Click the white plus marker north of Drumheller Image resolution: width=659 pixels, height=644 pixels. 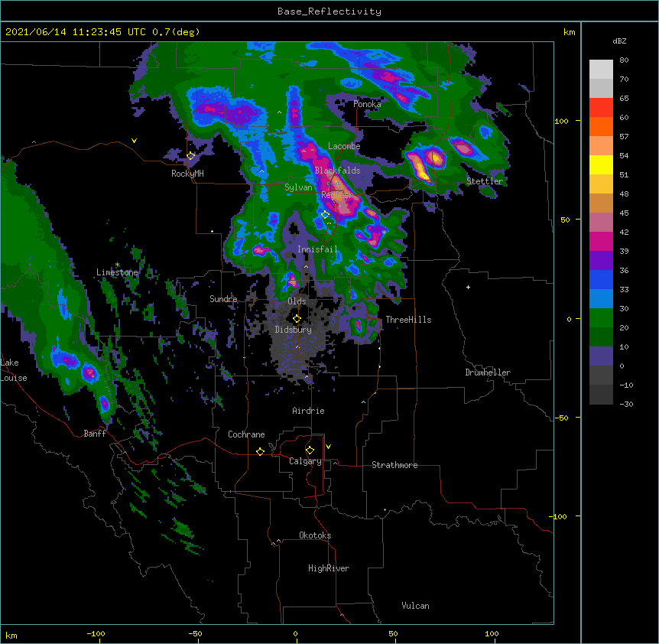click(468, 287)
